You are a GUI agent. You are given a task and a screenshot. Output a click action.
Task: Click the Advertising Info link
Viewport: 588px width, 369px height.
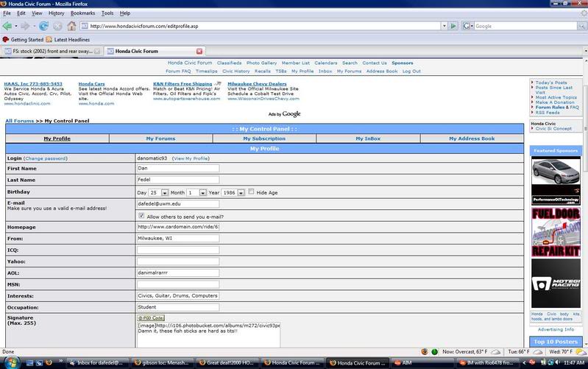click(556, 329)
